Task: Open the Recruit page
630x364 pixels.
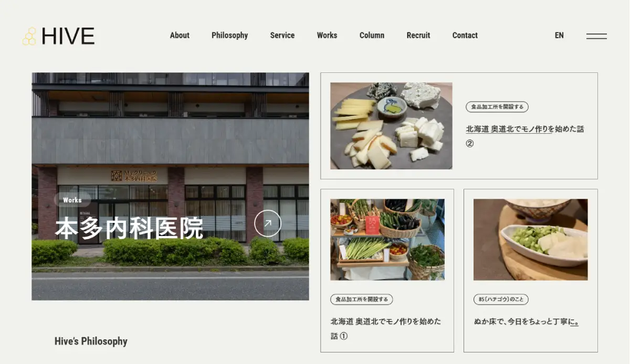Action: click(x=418, y=36)
